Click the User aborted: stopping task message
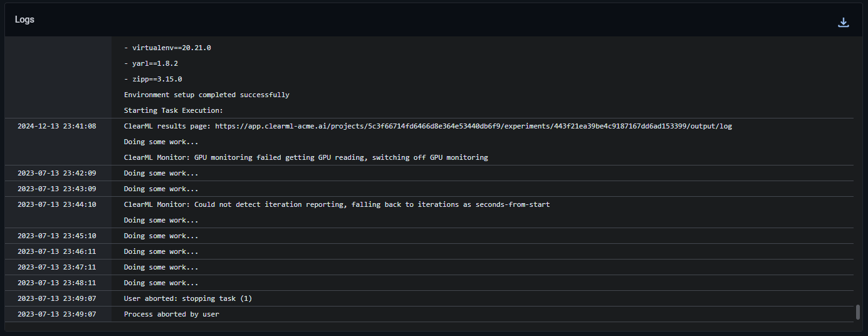868x336 pixels. click(x=187, y=298)
